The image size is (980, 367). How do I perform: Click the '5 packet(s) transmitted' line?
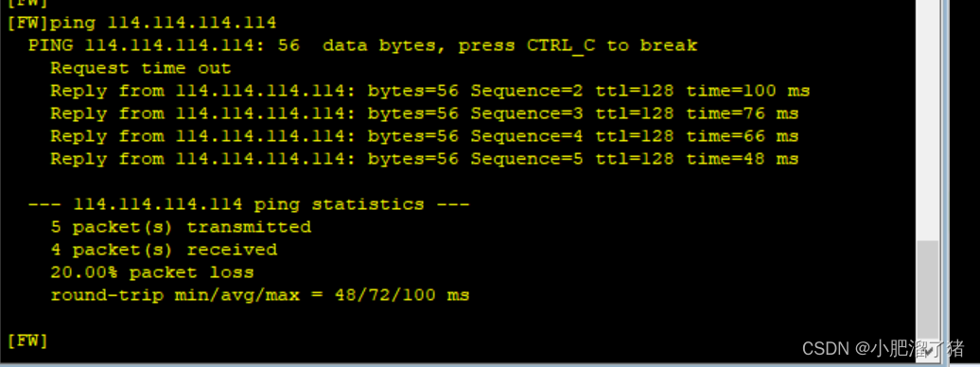[181, 227]
